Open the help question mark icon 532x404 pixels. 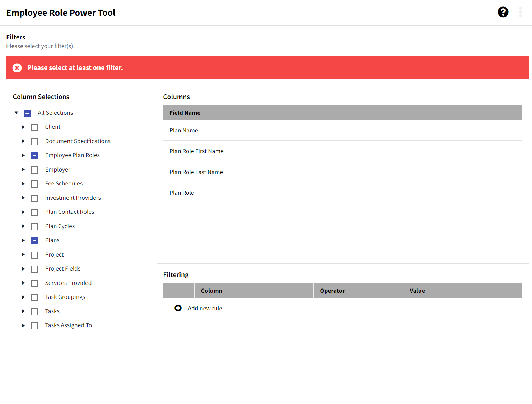[x=503, y=12]
